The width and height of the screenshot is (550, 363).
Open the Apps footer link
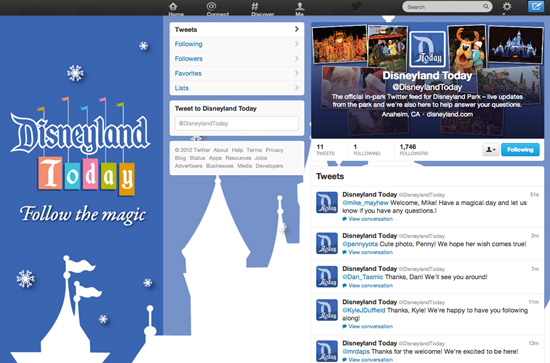point(215,158)
